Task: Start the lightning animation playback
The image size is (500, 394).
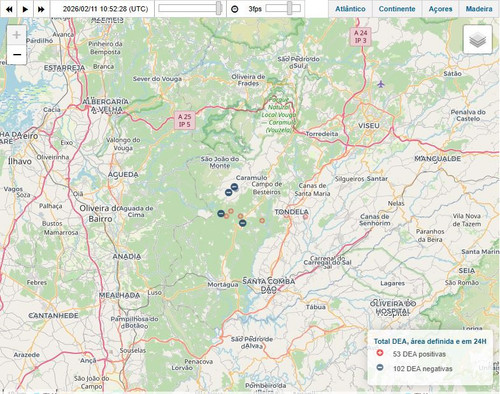Action: coord(25,9)
